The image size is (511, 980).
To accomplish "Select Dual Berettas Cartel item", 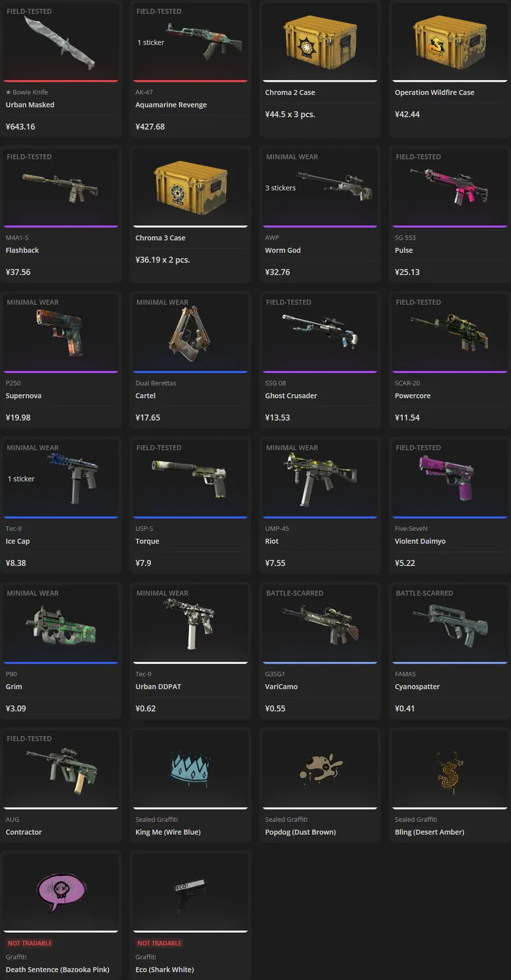I will (190, 360).
